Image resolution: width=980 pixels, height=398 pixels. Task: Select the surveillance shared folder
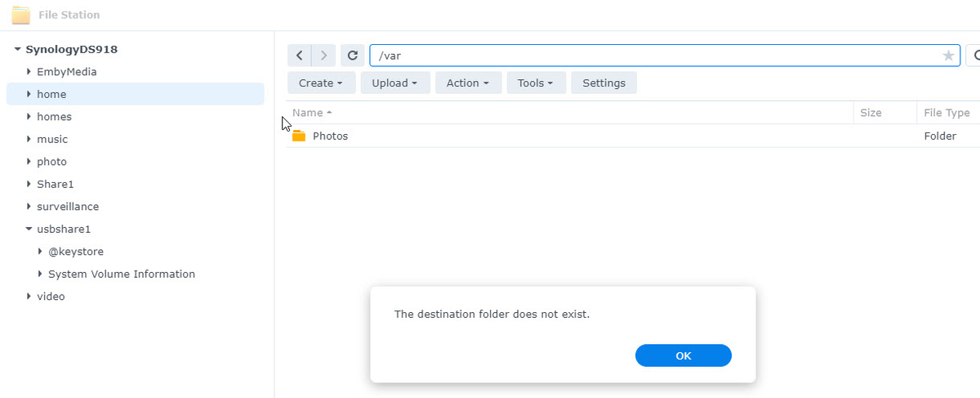[x=68, y=207]
